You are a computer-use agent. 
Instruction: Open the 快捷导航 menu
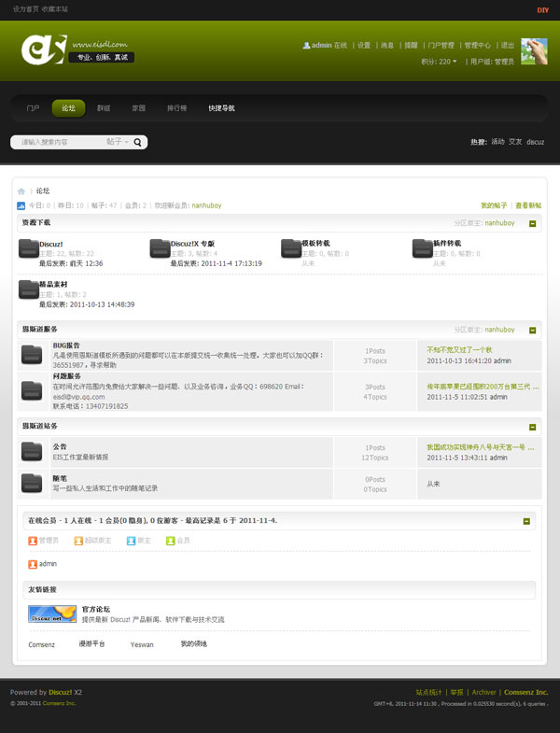(221, 108)
